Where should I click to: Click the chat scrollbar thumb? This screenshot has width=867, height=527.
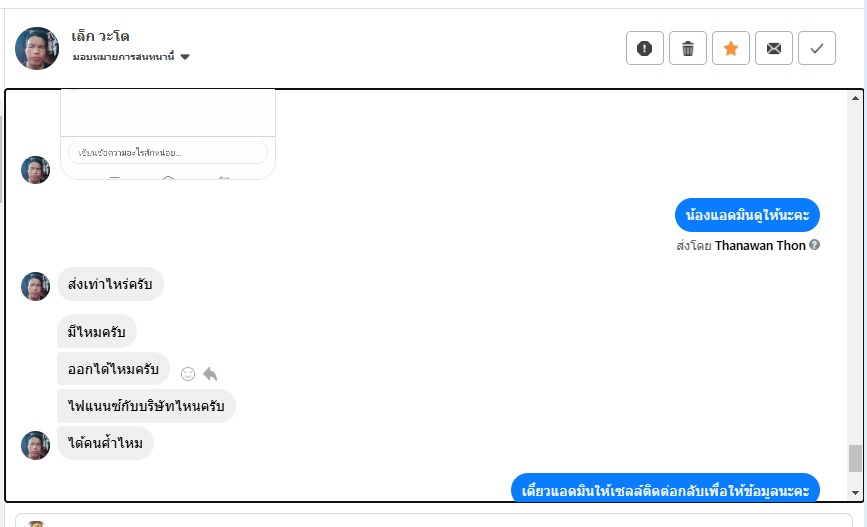point(855,458)
